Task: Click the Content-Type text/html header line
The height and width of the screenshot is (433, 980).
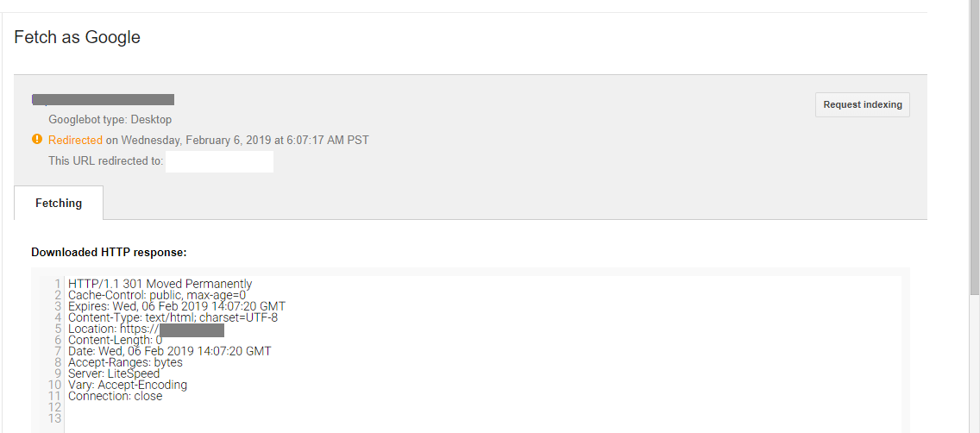Action: (x=173, y=317)
